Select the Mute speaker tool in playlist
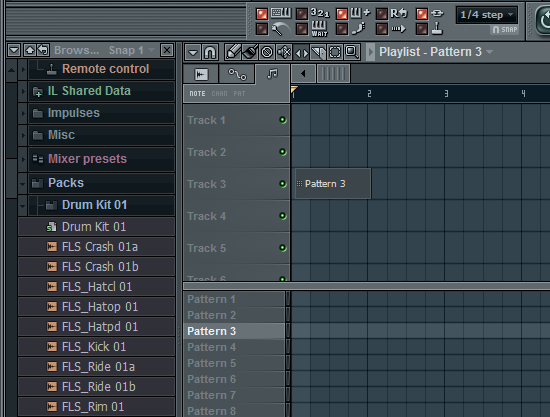The height and width of the screenshot is (417, 550). coord(284,52)
